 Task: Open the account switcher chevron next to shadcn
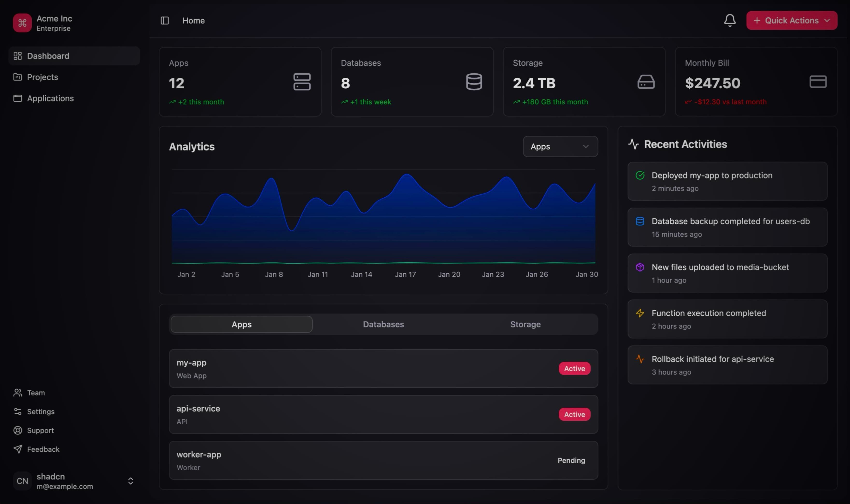click(x=130, y=481)
